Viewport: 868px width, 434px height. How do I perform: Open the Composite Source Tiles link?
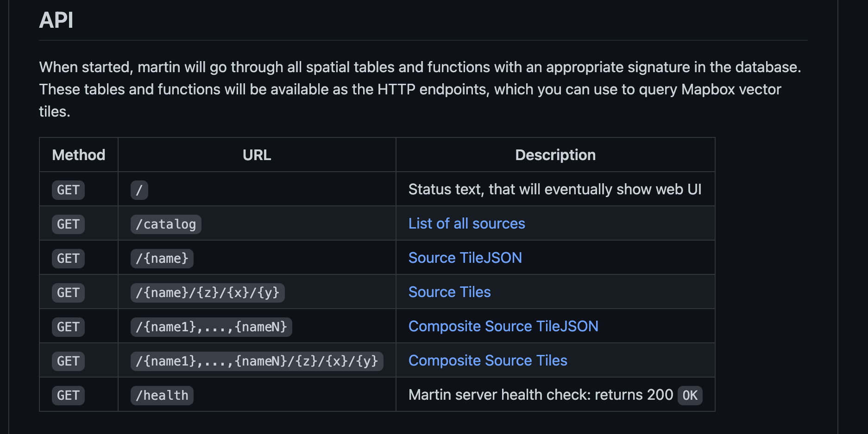[x=488, y=360]
